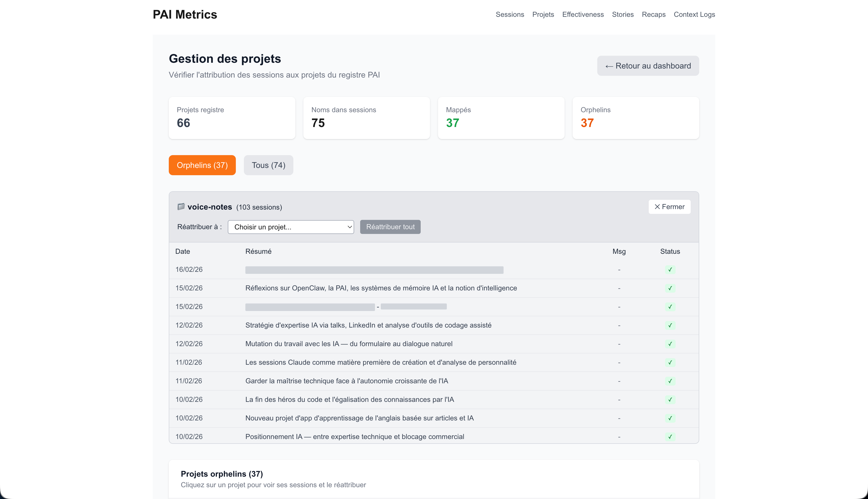The height and width of the screenshot is (499, 868).
Task: Click status checkmark for Mutation du travail row
Action: pyautogui.click(x=670, y=344)
